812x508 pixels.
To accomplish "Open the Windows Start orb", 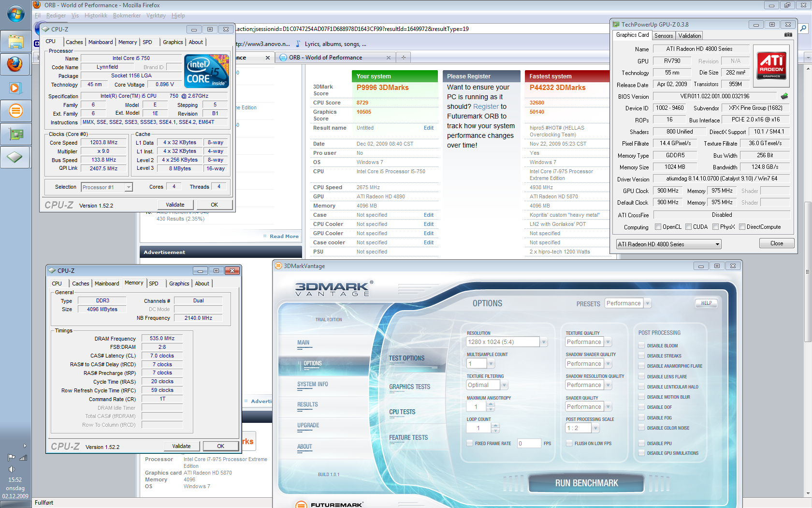I will tap(15, 14).
